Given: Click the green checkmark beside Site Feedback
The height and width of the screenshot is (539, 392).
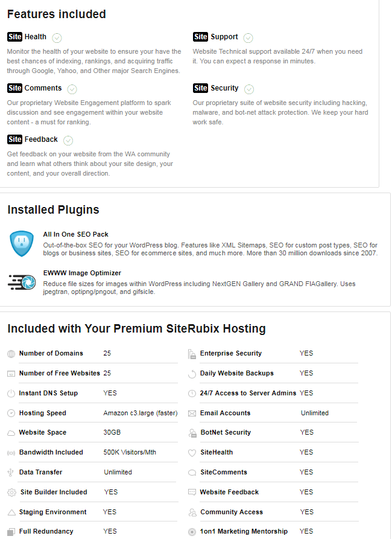Looking at the screenshot, I should click(x=68, y=141).
